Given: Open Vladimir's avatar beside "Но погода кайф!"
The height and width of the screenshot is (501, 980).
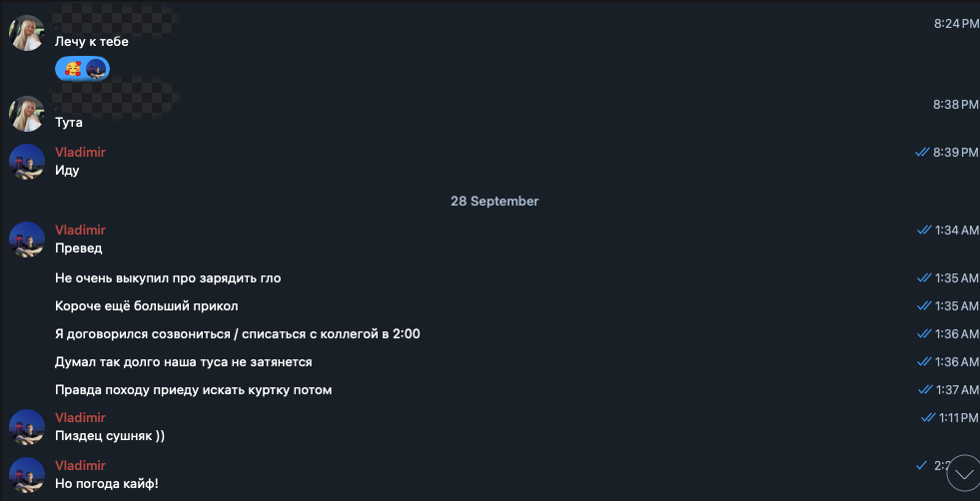Looking at the screenshot, I should pos(27,475).
